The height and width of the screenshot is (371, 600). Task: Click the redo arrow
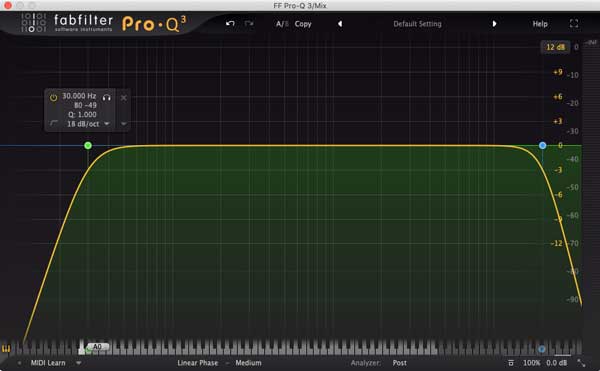pos(249,24)
